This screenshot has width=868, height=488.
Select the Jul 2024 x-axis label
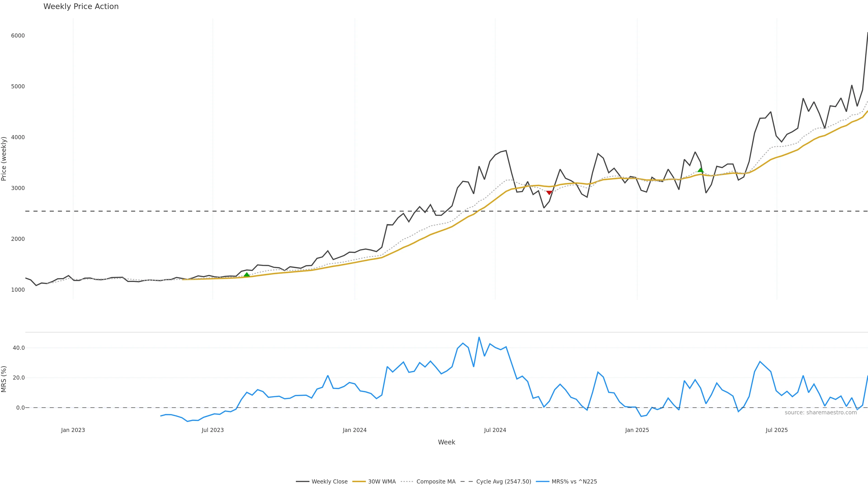pyautogui.click(x=495, y=430)
